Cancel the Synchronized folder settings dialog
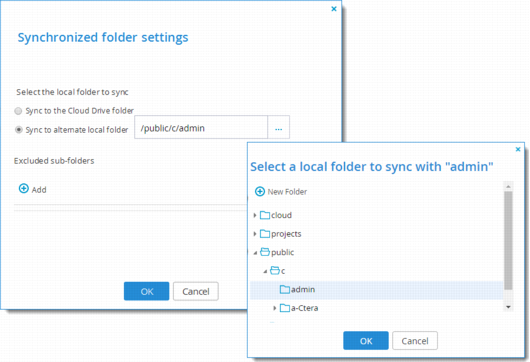The height and width of the screenshot is (362, 530). tap(196, 291)
